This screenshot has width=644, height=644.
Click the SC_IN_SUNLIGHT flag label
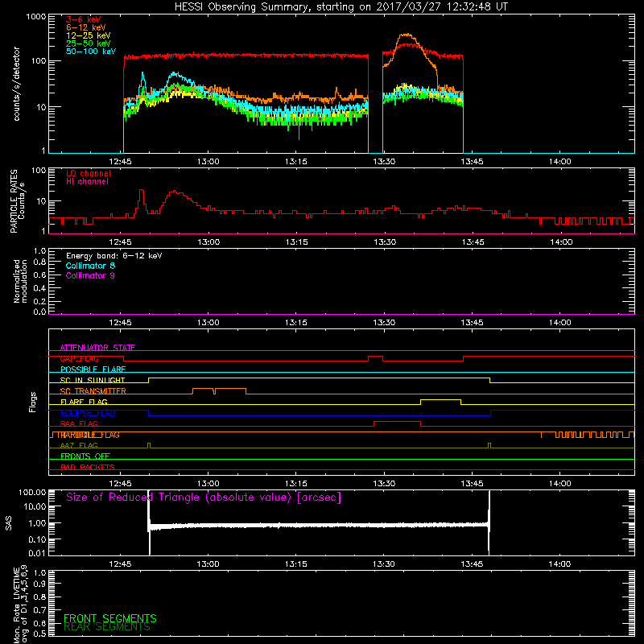93,380
